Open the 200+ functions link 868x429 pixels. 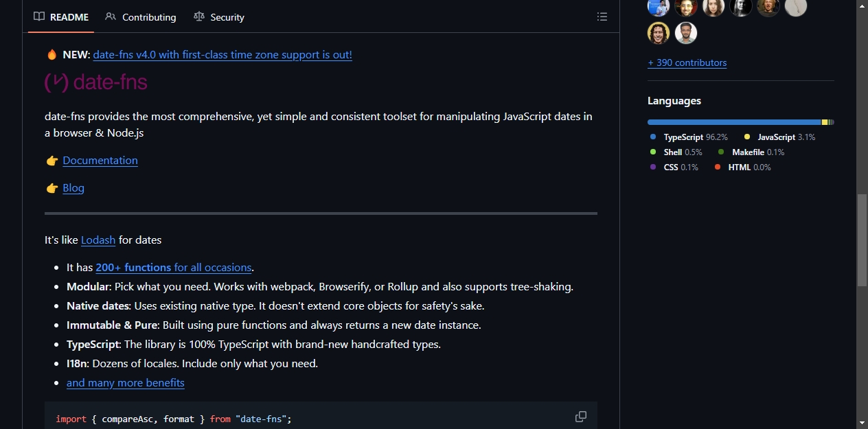[x=174, y=267]
